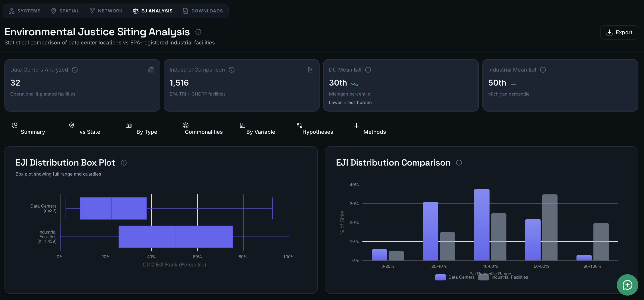Click info icon beside DC Mean EJI
Screen dimensions: 644x300
click(368, 70)
